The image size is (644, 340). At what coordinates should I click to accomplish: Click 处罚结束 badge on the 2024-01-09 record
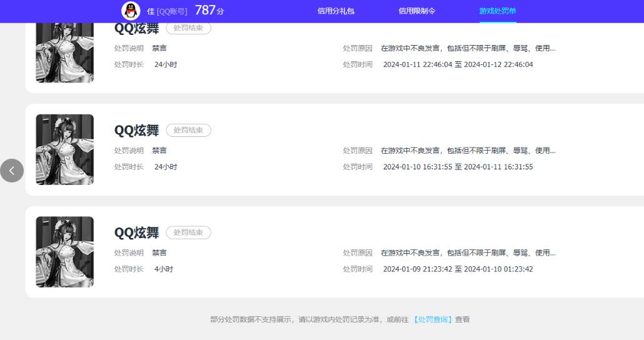pyautogui.click(x=188, y=232)
